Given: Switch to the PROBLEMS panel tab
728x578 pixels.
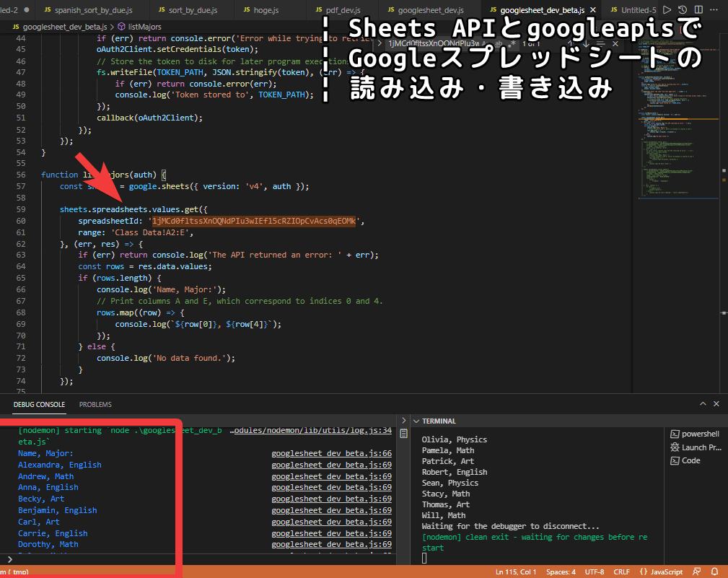Looking at the screenshot, I should pos(95,405).
